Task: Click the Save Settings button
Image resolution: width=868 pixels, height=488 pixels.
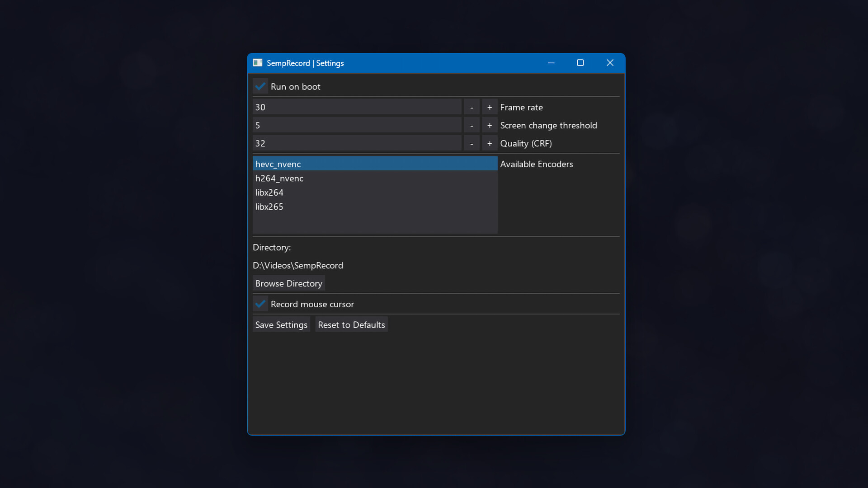Action: click(281, 324)
